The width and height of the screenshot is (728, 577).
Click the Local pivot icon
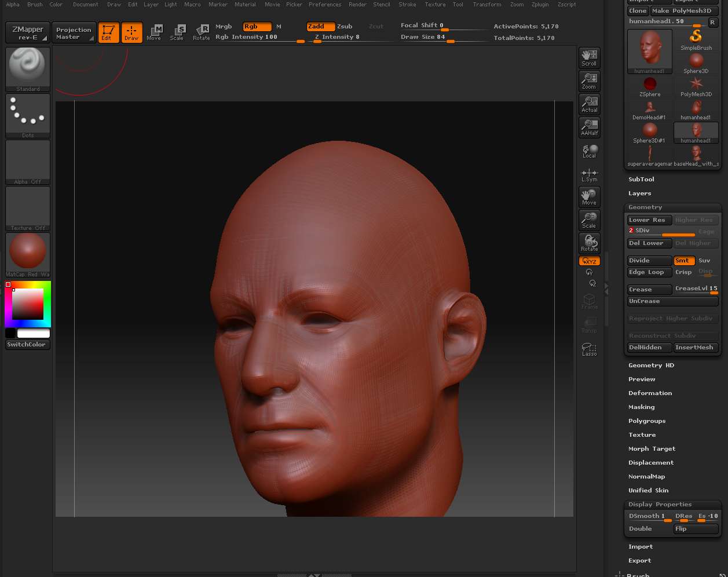[589, 151]
